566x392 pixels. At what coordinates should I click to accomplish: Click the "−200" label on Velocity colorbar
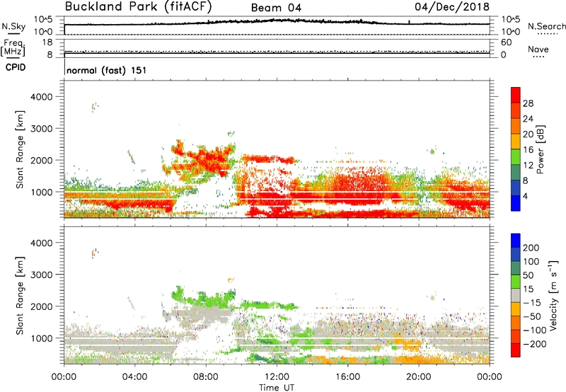point(534,345)
